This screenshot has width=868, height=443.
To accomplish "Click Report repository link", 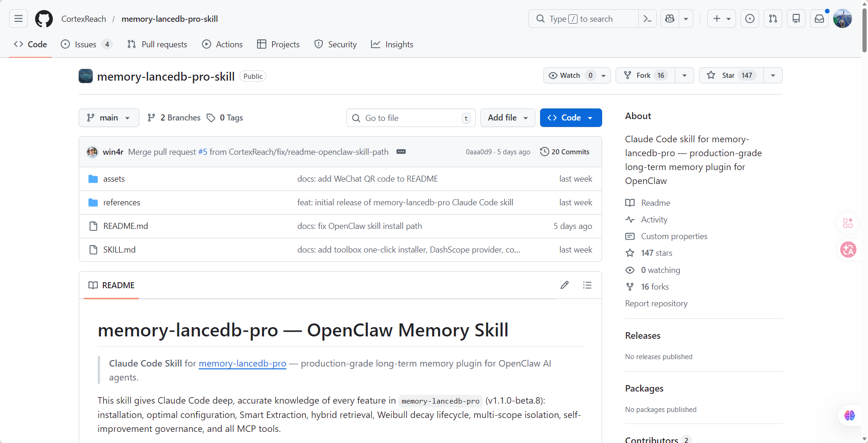I will click(x=656, y=304).
